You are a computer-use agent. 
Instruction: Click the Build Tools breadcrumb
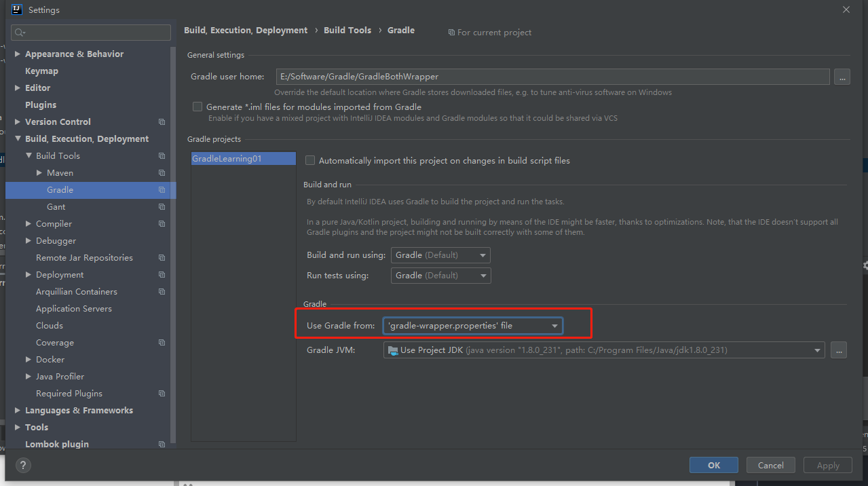[347, 31]
